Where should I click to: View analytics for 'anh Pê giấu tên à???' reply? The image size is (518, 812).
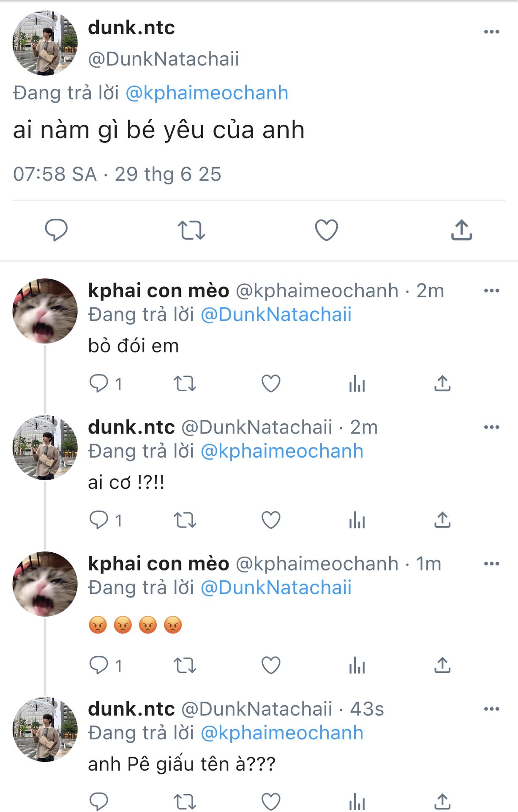point(357,801)
